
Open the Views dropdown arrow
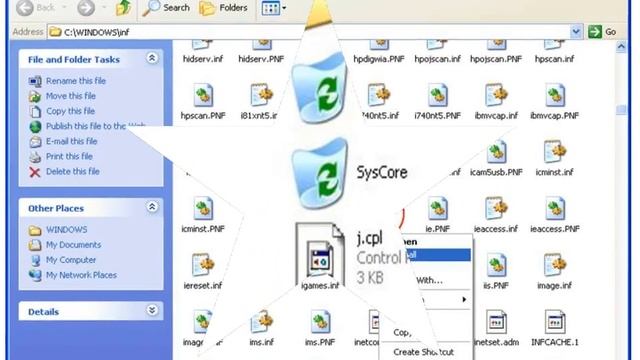click(284, 8)
